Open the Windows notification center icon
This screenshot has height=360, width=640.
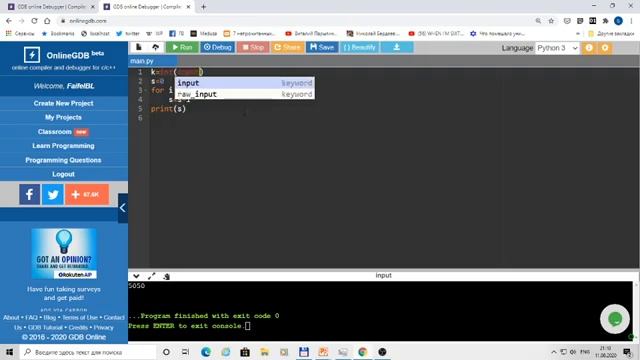(x=627, y=352)
